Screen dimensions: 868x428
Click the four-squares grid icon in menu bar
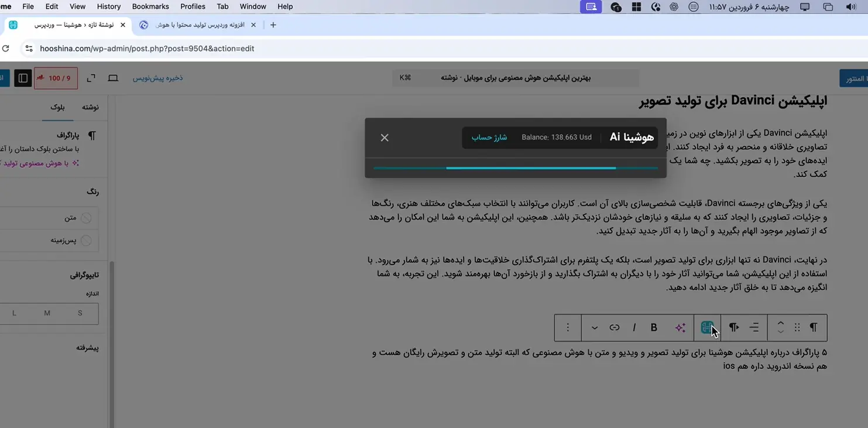coord(636,7)
